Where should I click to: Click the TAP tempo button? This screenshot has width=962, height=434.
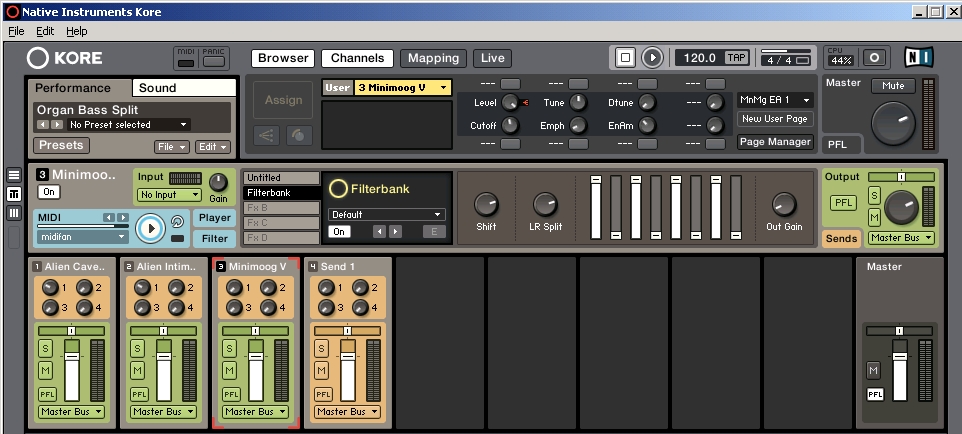(736, 58)
